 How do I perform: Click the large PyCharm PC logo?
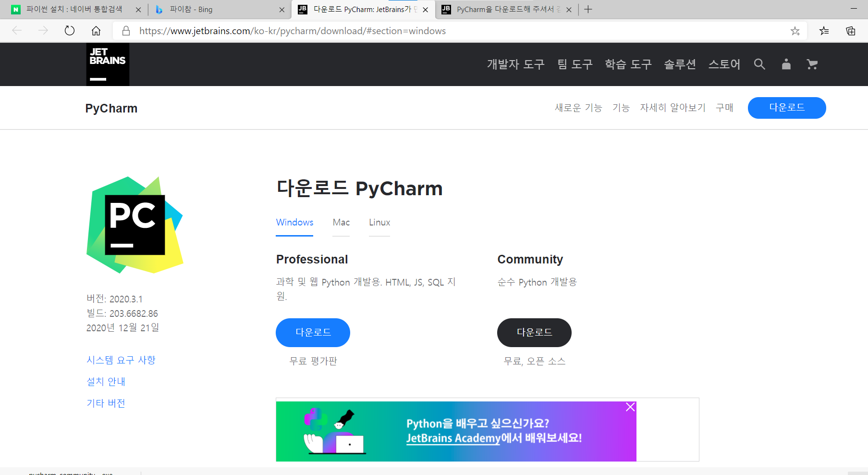tap(134, 225)
